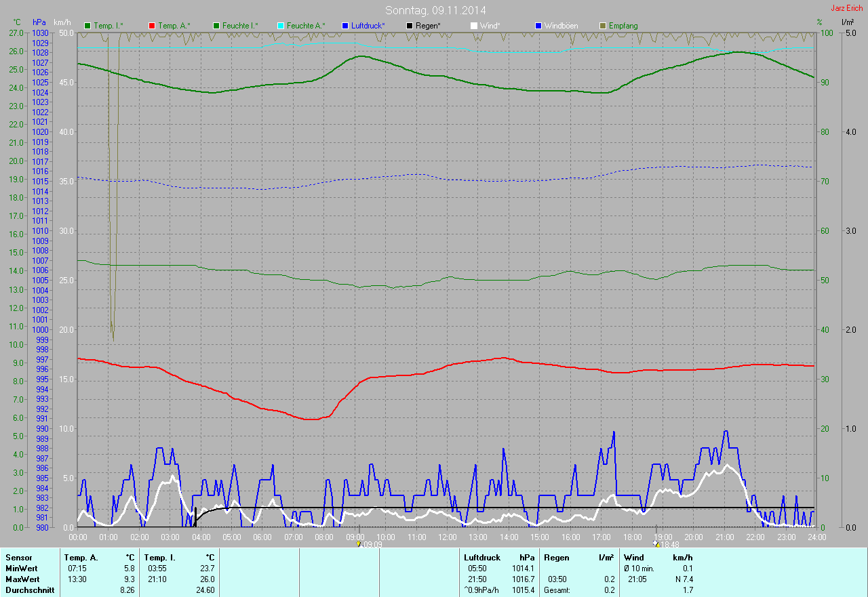Click the sunset marker at 18:48
This screenshot has width=868, height=597.
point(656,543)
